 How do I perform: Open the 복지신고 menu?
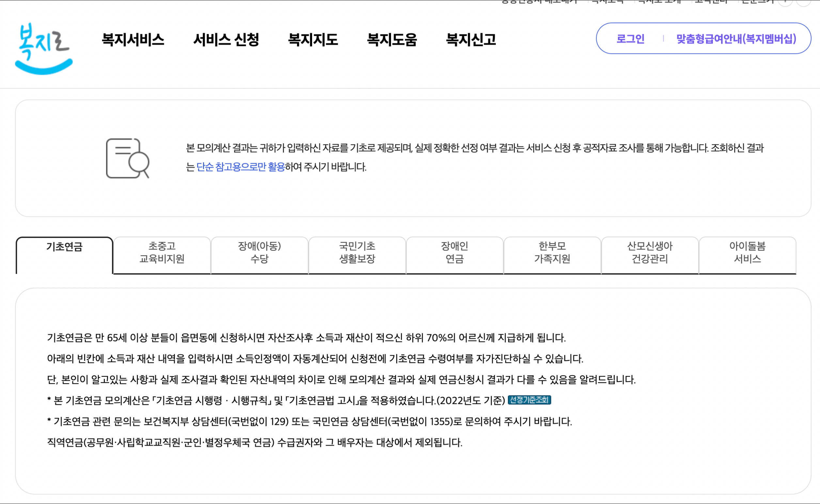(x=471, y=40)
